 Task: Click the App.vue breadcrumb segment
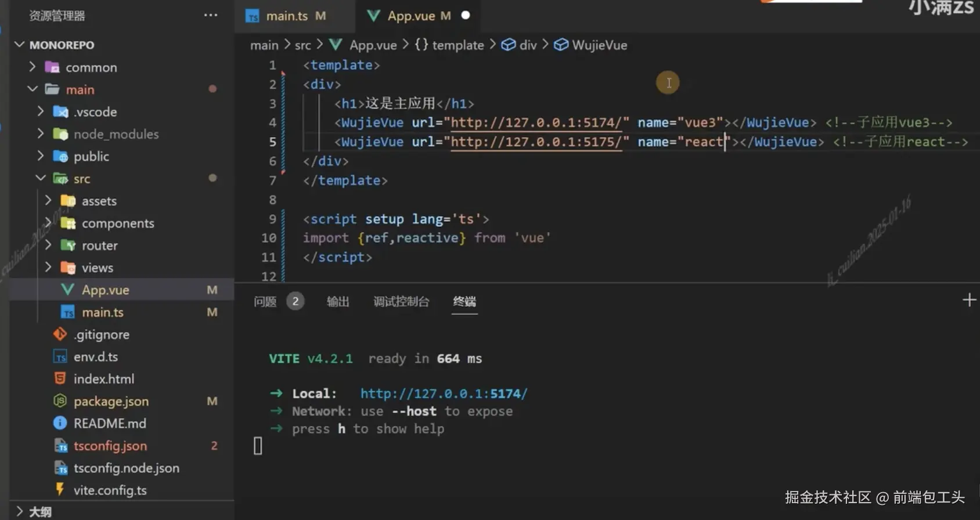tap(373, 45)
